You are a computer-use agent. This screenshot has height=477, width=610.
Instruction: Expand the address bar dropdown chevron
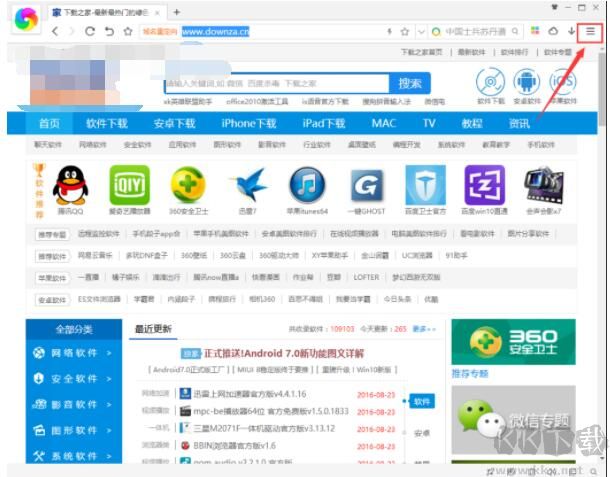point(421,32)
